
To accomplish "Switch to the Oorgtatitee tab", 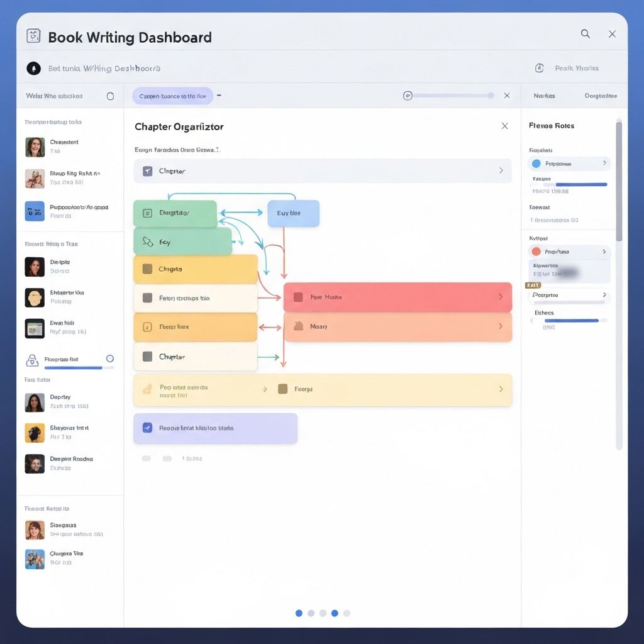I will pyautogui.click(x=600, y=96).
